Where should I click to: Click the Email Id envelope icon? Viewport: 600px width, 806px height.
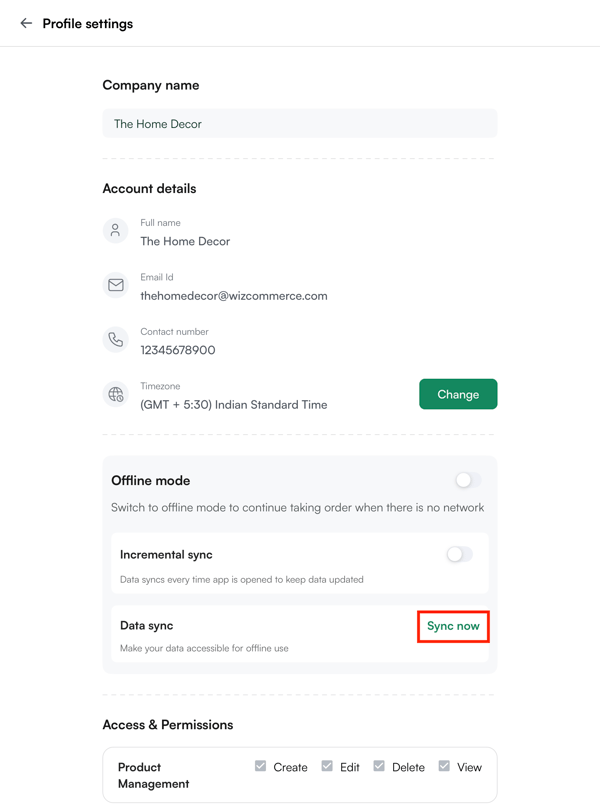(116, 285)
